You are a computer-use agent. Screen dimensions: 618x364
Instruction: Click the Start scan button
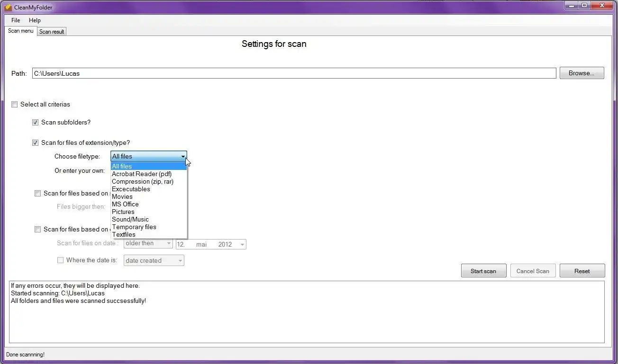point(483,271)
